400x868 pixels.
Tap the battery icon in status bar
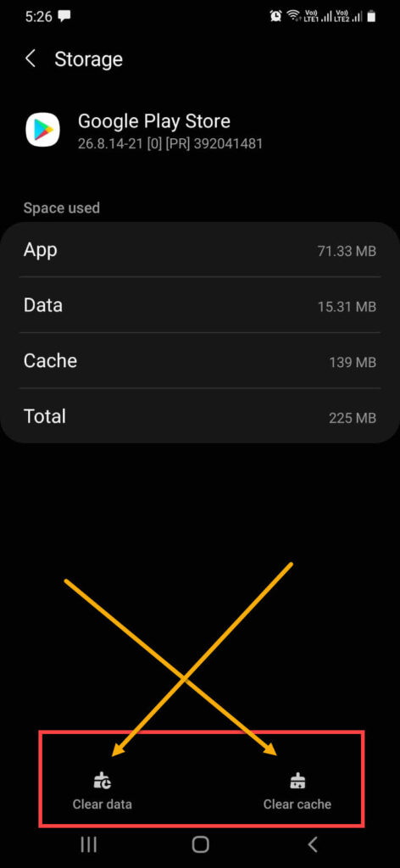[x=372, y=17]
